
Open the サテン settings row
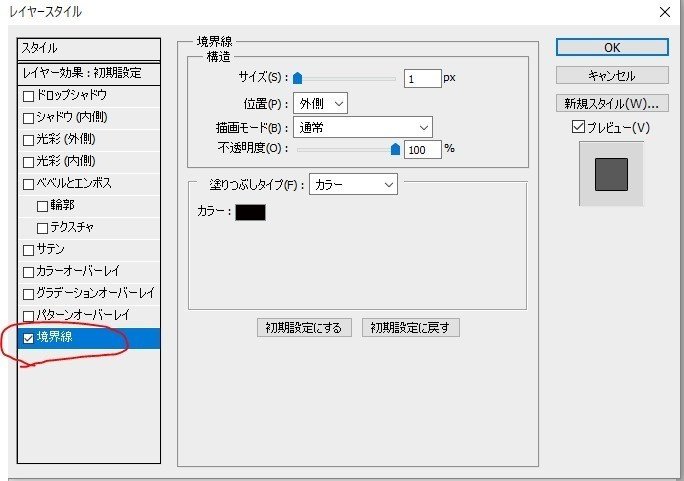coord(89,249)
